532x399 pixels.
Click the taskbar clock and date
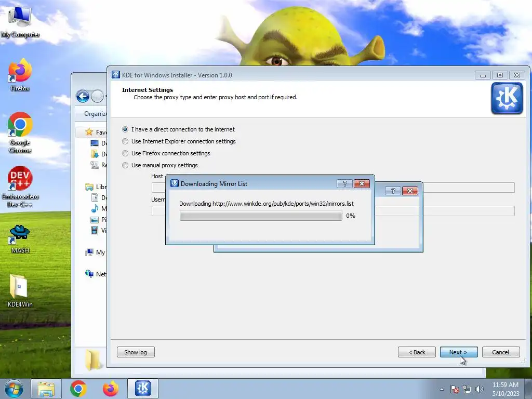point(506,389)
